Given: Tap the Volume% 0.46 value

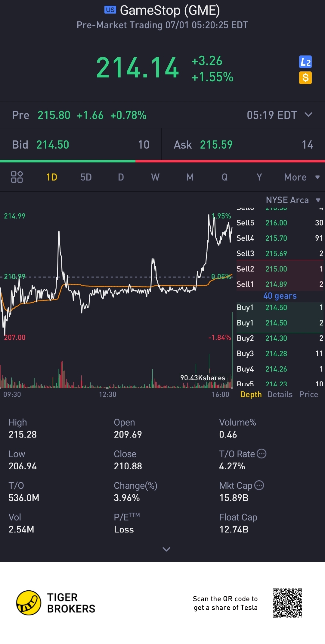Looking at the screenshot, I should (228, 434).
